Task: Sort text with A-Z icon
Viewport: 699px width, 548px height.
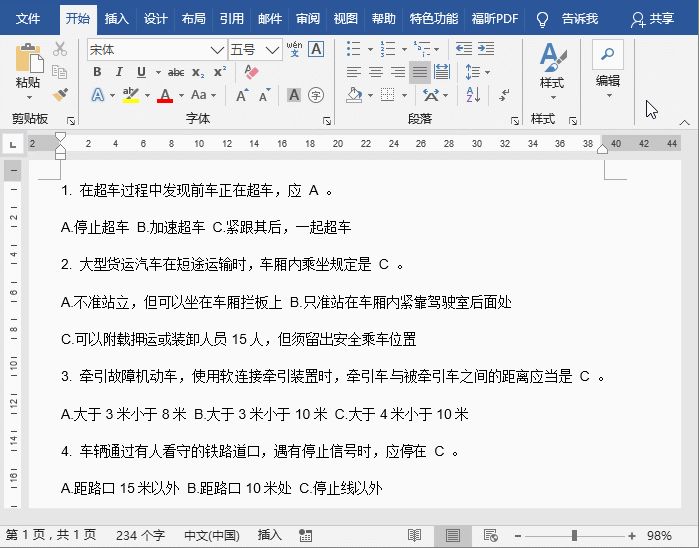Action: (473, 95)
